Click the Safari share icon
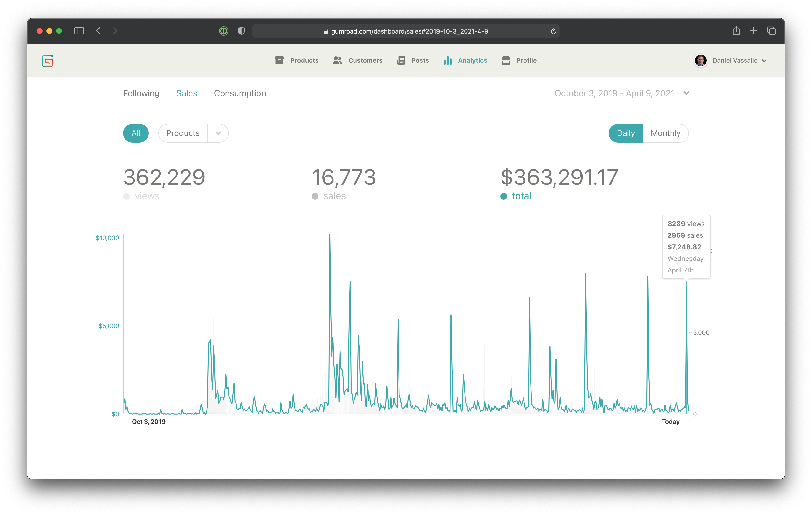Viewport: 812px width, 515px height. tap(736, 31)
